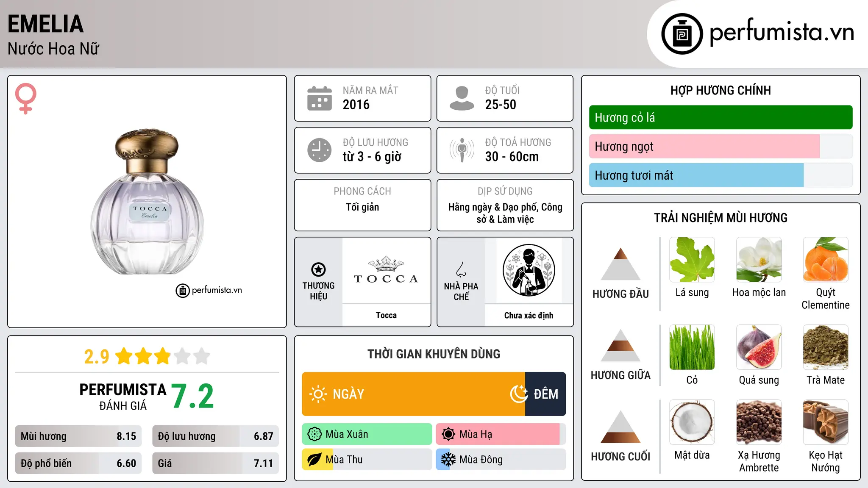Viewport: 868px width, 488px height.
Task: Click the Độ phổ biến 6.60 score bar
Action: pyautogui.click(x=78, y=463)
